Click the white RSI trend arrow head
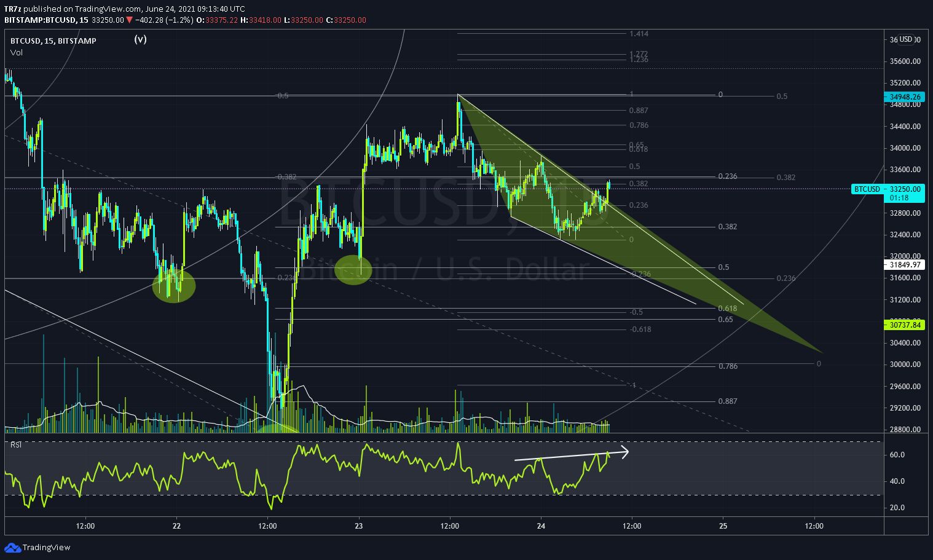This screenshot has width=933, height=560. 624,452
